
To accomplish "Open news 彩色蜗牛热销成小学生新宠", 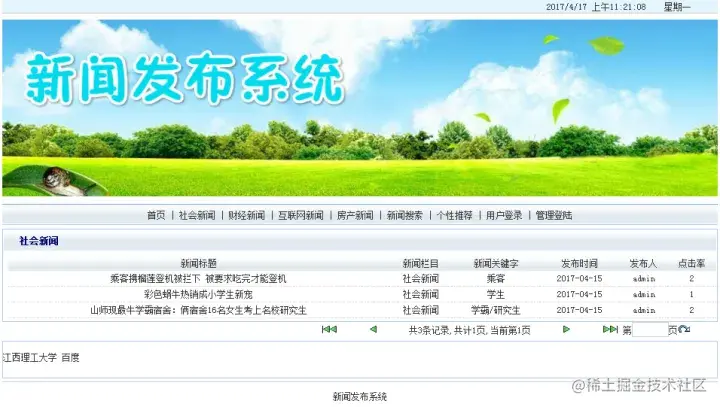I will click(x=198, y=294).
